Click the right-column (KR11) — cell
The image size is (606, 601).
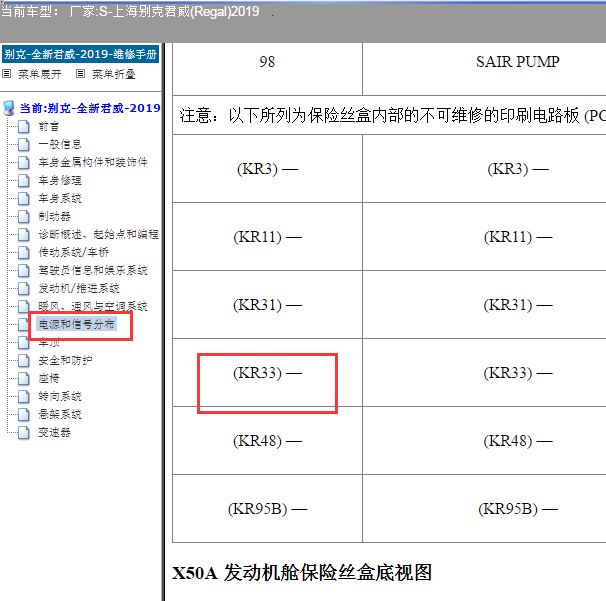[484, 237]
